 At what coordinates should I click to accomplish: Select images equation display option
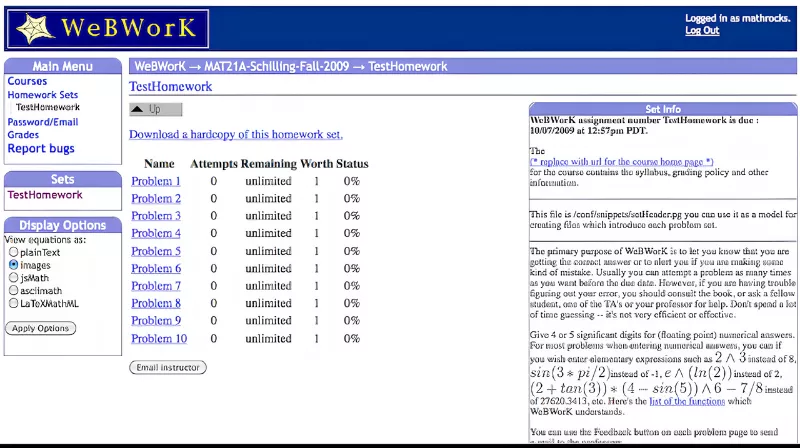pyautogui.click(x=13, y=265)
